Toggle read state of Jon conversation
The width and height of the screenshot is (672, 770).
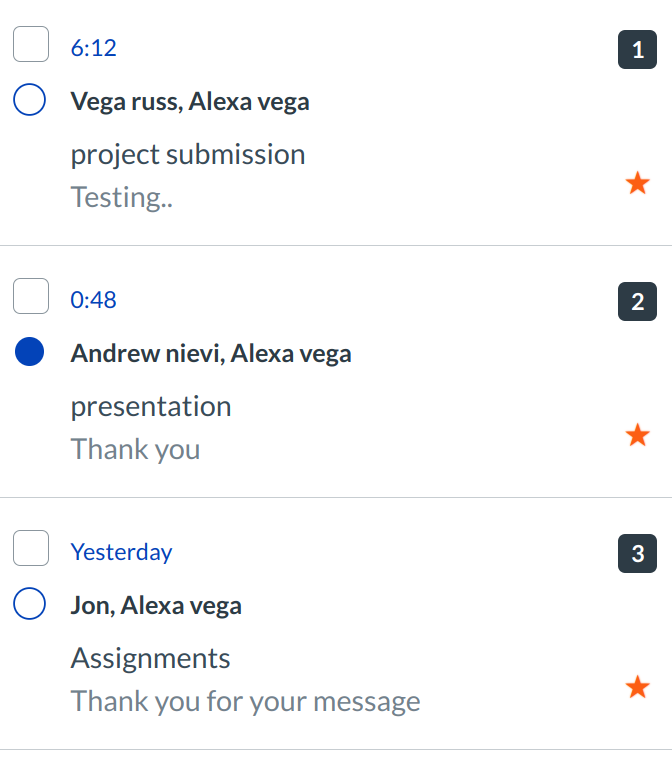pyautogui.click(x=31, y=604)
